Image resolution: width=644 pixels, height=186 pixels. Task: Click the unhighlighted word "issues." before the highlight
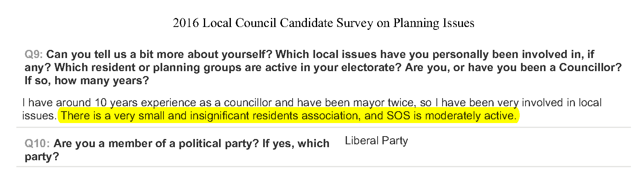pyautogui.click(x=39, y=116)
